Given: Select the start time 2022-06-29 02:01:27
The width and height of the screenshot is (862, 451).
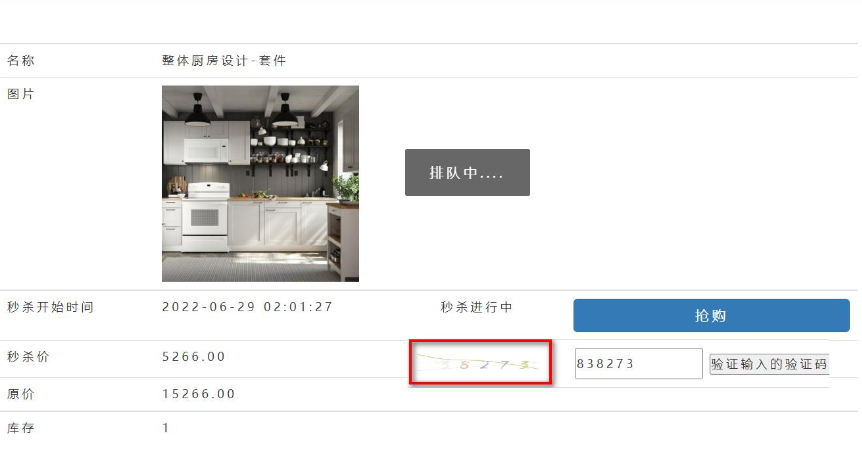Looking at the screenshot, I should coord(247,307).
